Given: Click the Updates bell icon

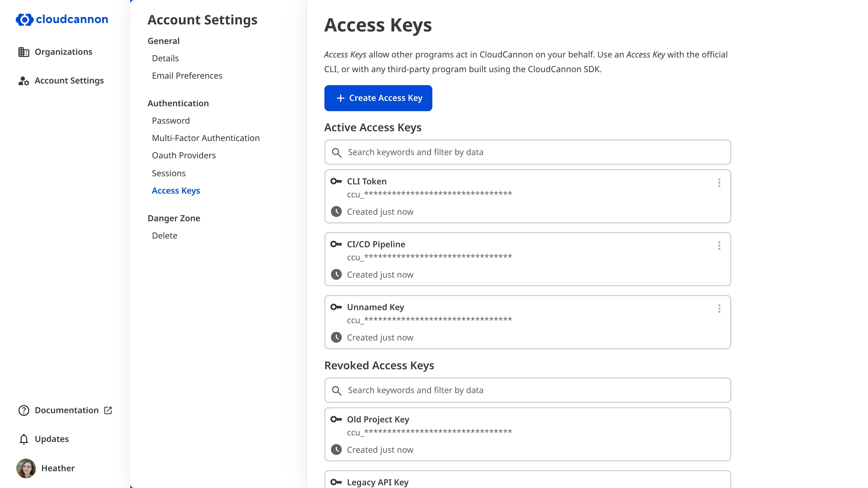Looking at the screenshot, I should tap(24, 439).
